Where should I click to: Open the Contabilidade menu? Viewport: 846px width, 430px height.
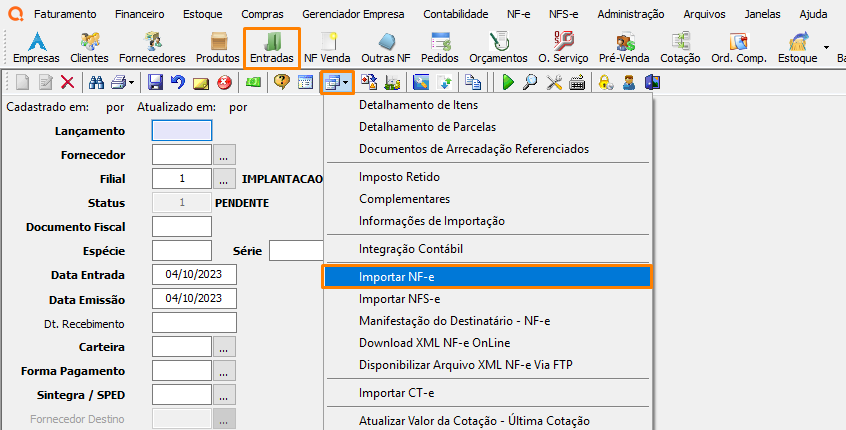(456, 14)
